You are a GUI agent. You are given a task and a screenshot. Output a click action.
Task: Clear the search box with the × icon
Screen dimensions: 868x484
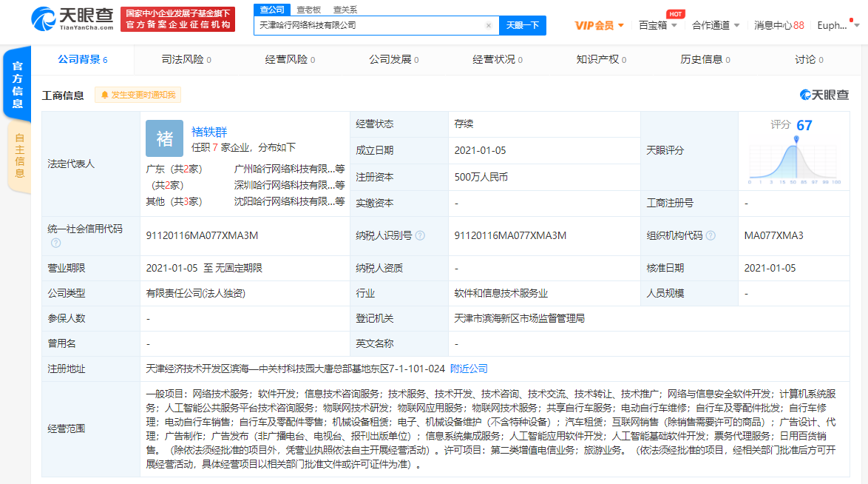[488, 25]
